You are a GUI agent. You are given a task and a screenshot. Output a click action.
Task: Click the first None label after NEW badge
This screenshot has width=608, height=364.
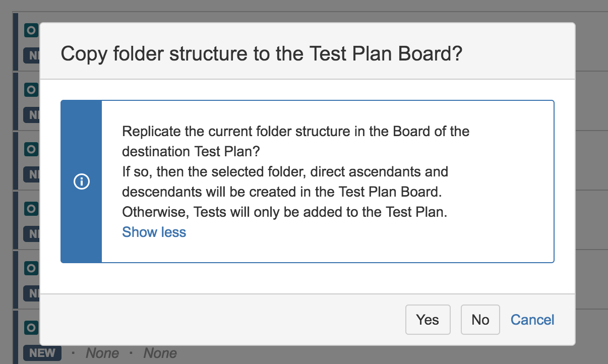coord(102,353)
